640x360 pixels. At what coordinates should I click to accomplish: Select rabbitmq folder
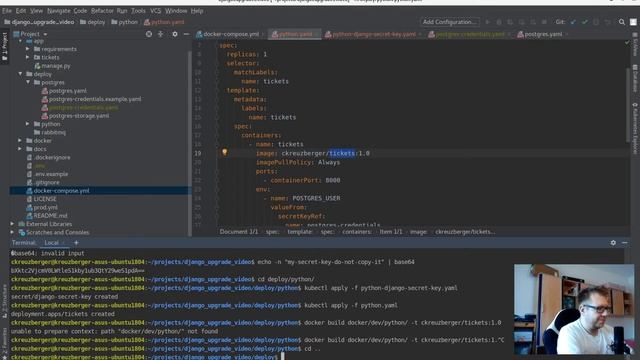pyautogui.click(x=50, y=132)
